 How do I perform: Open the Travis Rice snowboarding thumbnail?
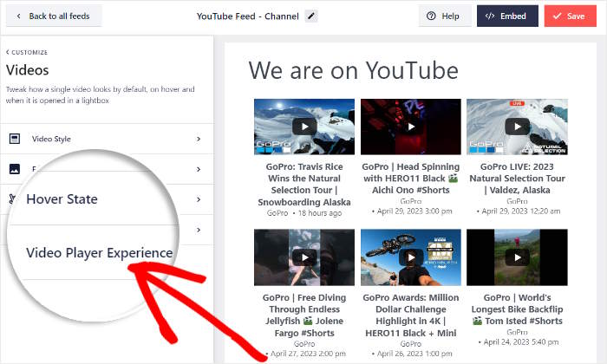click(304, 127)
